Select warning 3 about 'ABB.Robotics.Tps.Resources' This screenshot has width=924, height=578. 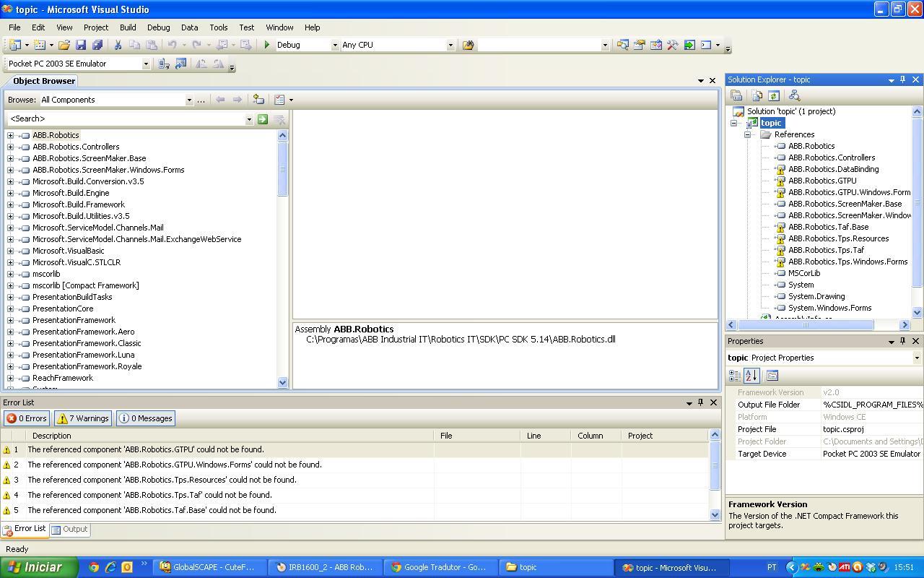(355, 480)
